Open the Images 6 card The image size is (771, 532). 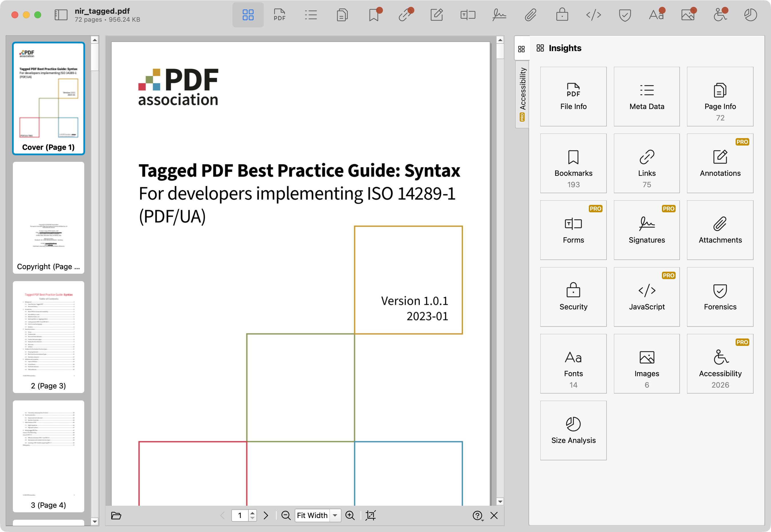pyautogui.click(x=646, y=364)
